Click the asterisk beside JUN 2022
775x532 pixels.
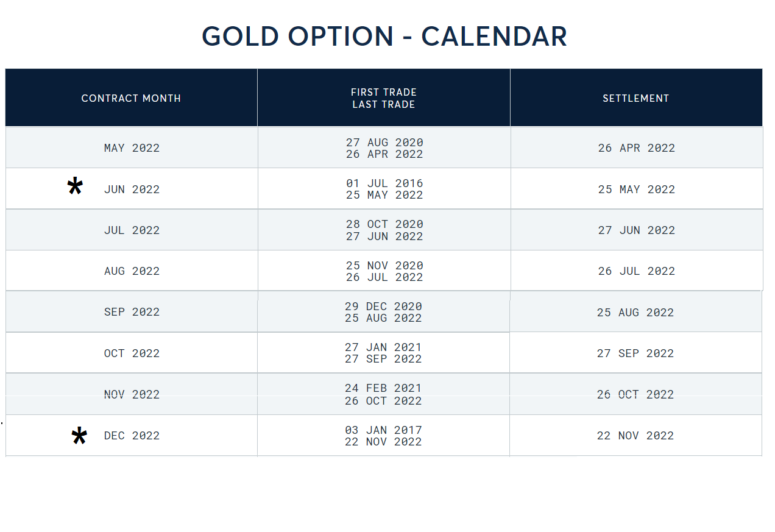tap(75, 186)
